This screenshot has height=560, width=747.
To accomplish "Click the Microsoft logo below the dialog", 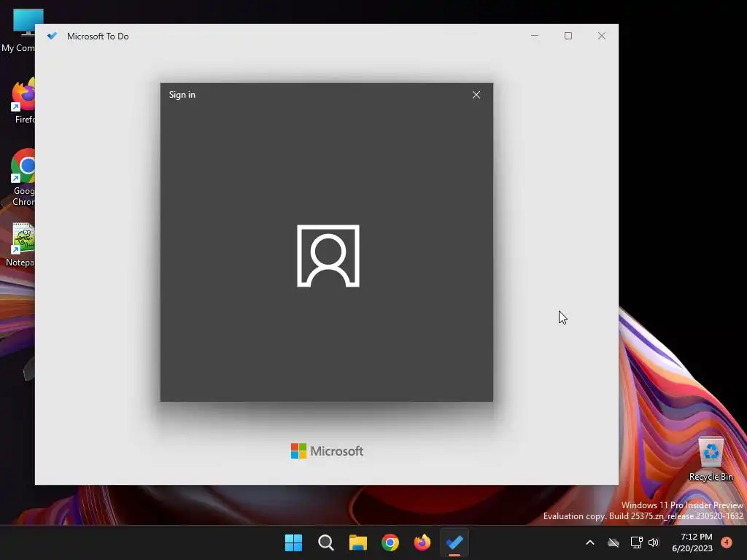I will pos(327,451).
